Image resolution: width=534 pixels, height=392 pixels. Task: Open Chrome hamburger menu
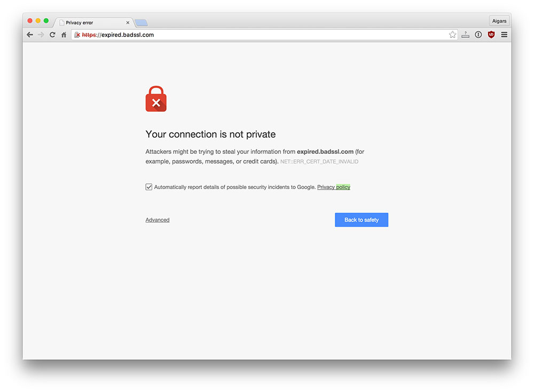504,34
